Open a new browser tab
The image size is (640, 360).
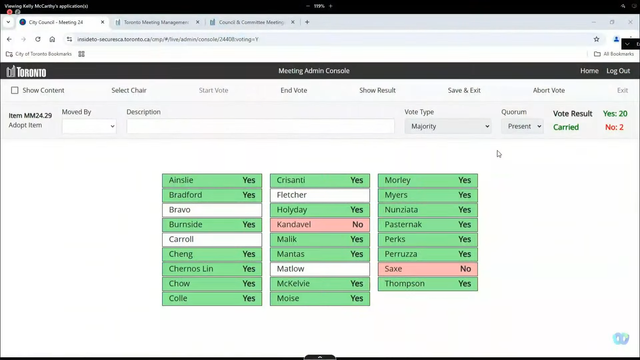307,22
